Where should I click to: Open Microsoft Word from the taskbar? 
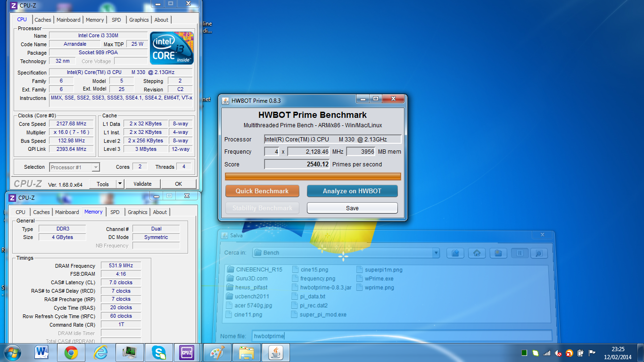click(41, 353)
